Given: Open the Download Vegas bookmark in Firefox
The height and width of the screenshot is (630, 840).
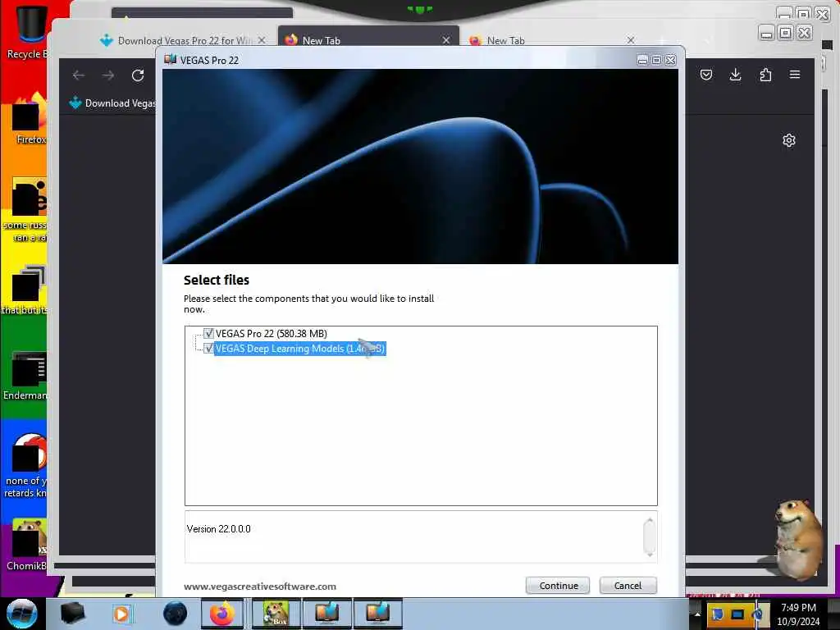Looking at the screenshot, I should 112,103.
